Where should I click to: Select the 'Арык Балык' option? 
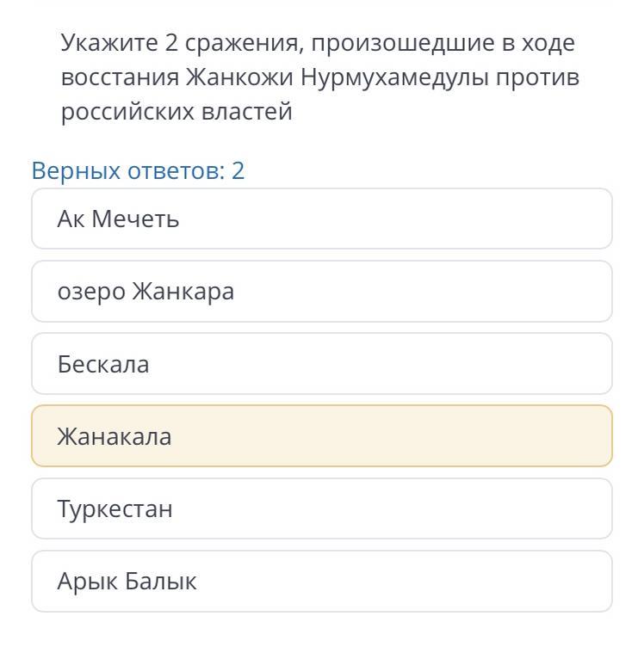point(321,581)
